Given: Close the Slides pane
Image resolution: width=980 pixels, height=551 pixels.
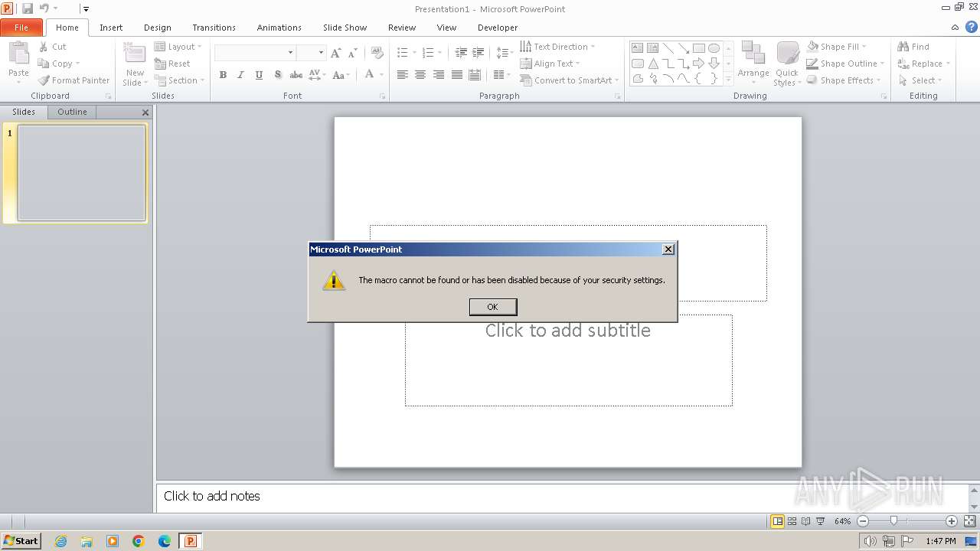Looking at the screenshot, I should point(145,112).
